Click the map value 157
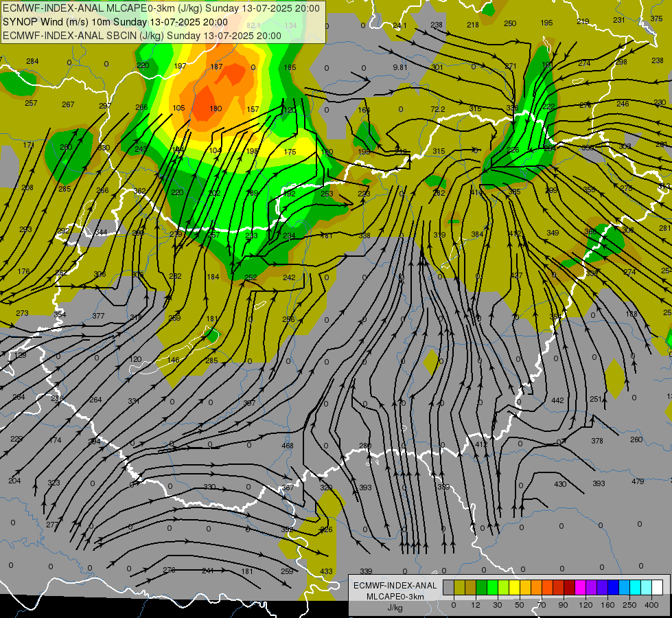 click(x=253, y=109)
